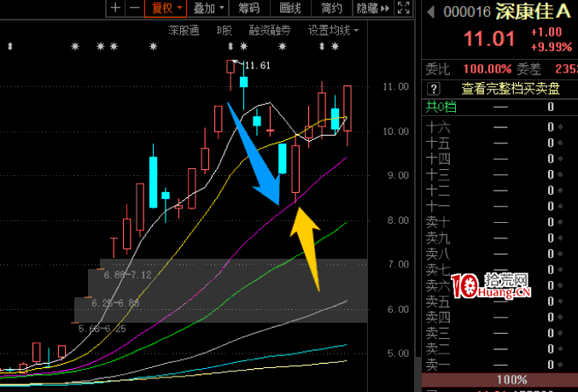Click the 11.00 price axis label
Viewport: 578px width, 392px height.
[396, 86]
